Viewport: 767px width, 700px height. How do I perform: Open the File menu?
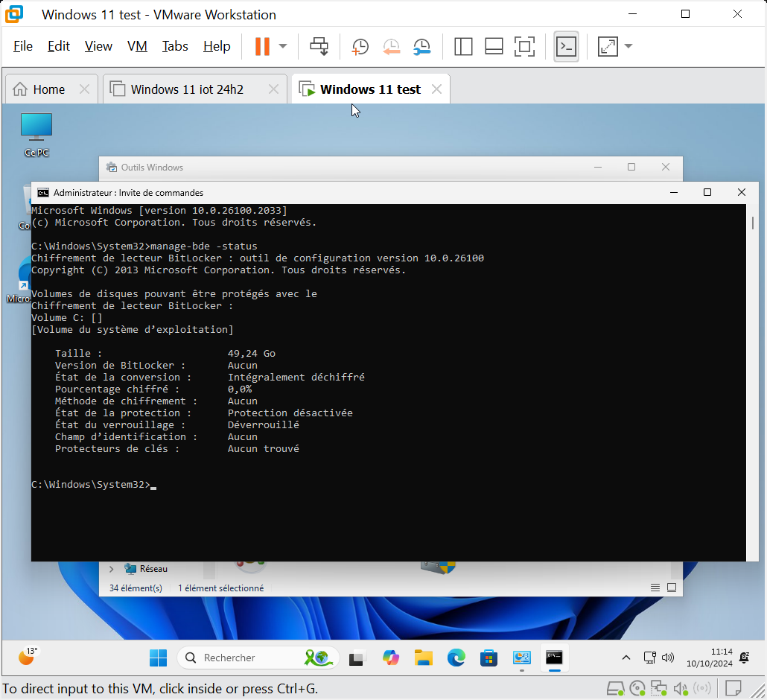click(23, 46)
